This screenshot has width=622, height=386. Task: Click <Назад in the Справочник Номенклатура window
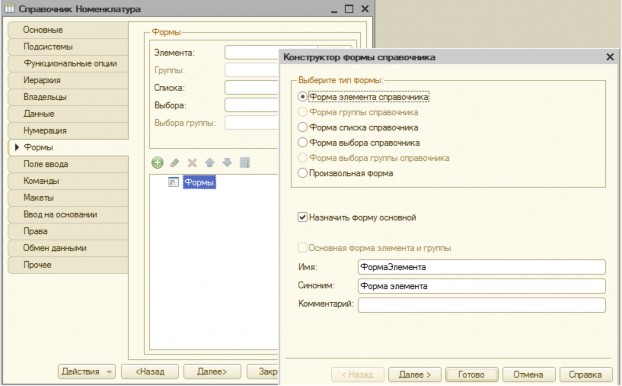[150, 372]
